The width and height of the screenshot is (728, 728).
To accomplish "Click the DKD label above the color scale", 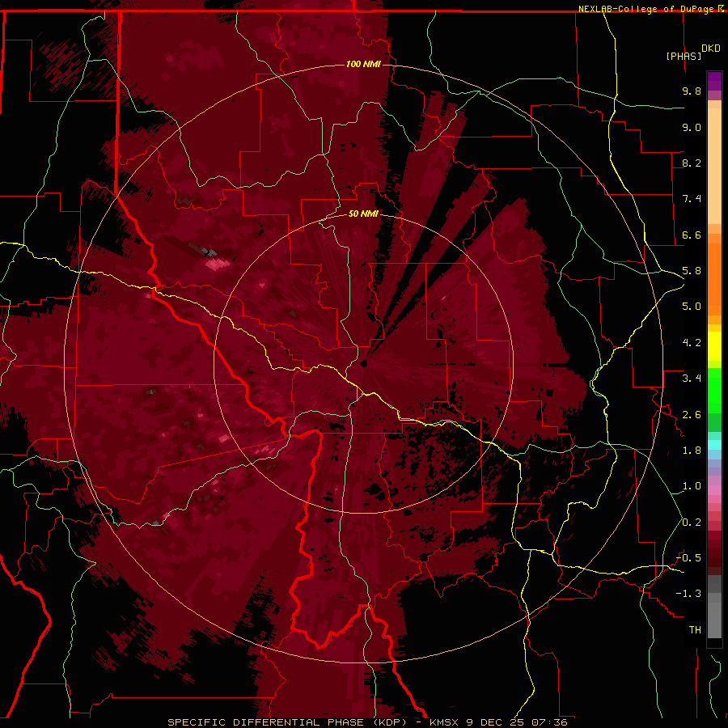I will pyautogui.click(x=711, y=49).
